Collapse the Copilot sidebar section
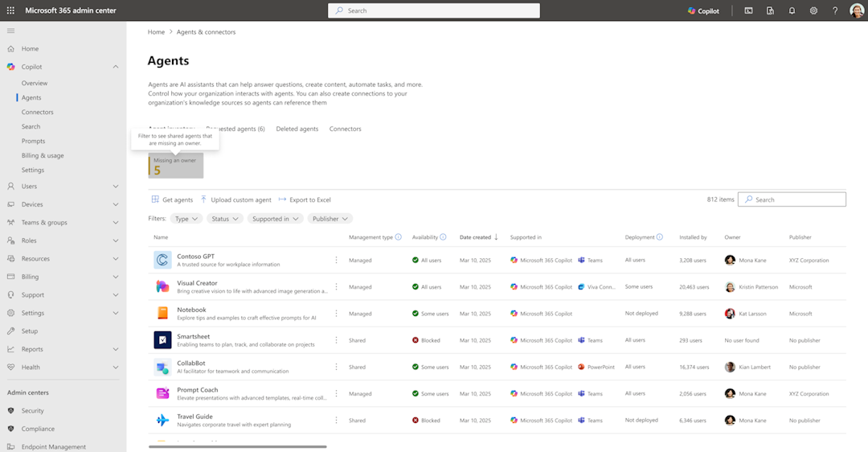The height and width of the screenshot is (452, 868). click(116, 67)
